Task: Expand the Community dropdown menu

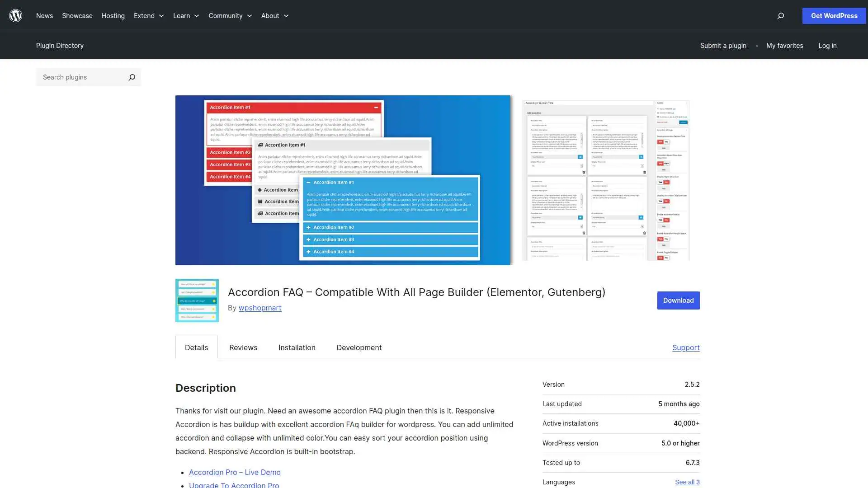Action: tap(230, 16)
